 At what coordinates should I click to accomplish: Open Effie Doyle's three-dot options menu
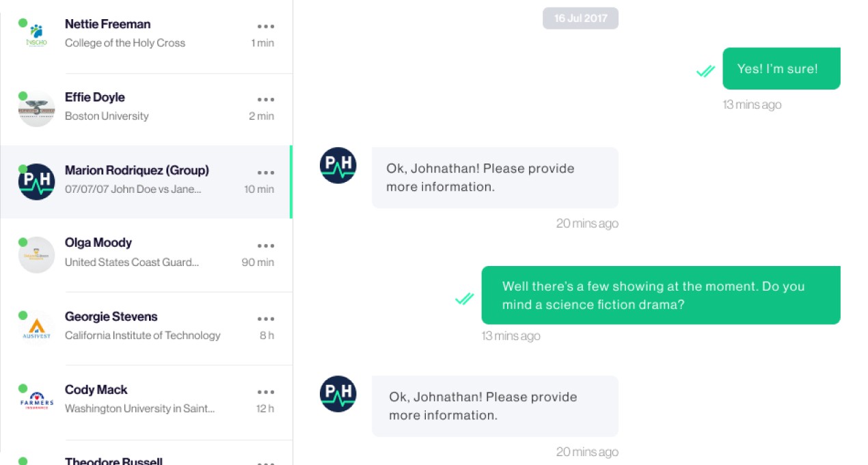coord(266,99)
